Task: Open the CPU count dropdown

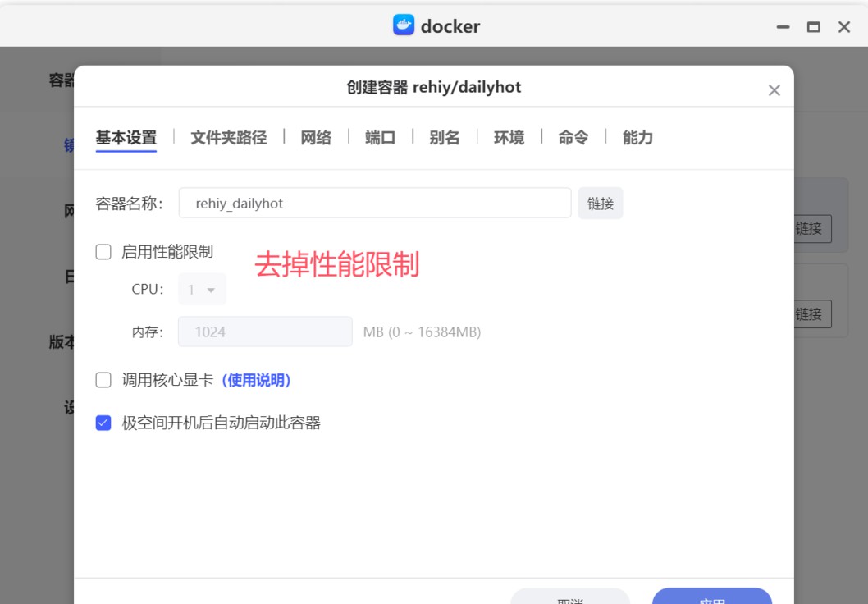Action: (x=202, y=289)
